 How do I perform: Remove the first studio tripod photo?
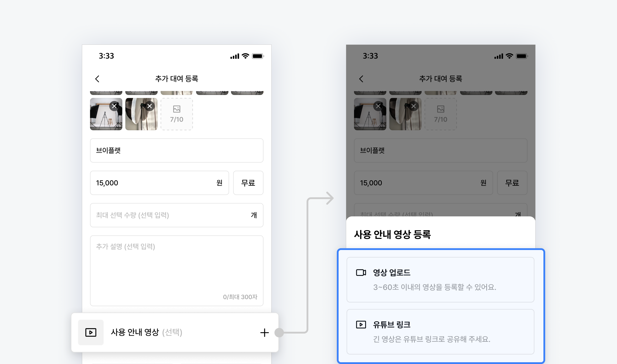pyautogui.click(x=114, y=106)
